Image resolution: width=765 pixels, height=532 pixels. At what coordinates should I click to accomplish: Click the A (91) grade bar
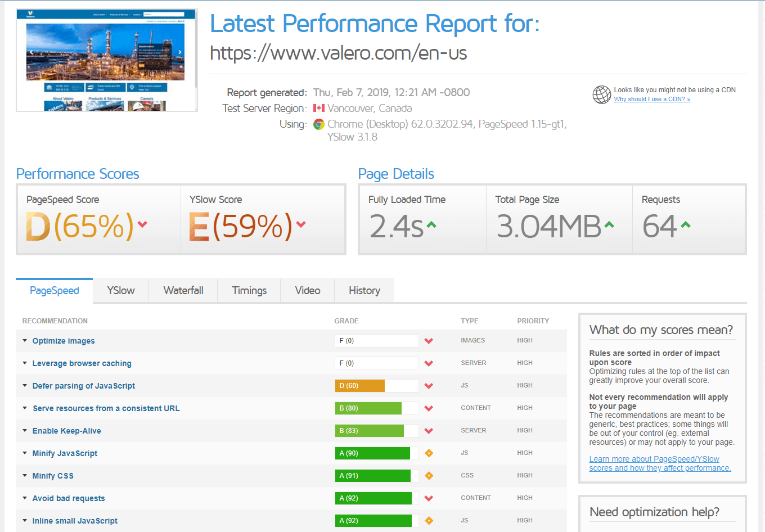pyautogui.click(x=377, y=476)
